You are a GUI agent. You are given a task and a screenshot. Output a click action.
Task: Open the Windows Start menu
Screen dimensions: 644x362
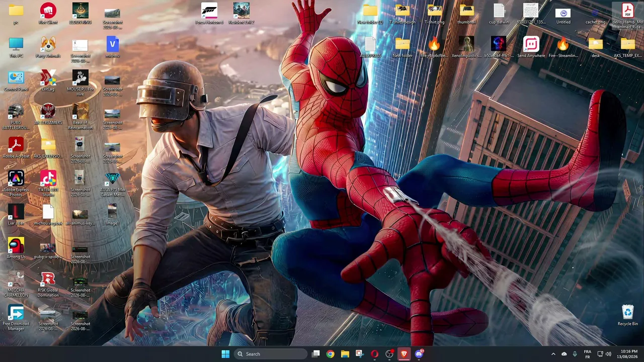pos(225,354)
